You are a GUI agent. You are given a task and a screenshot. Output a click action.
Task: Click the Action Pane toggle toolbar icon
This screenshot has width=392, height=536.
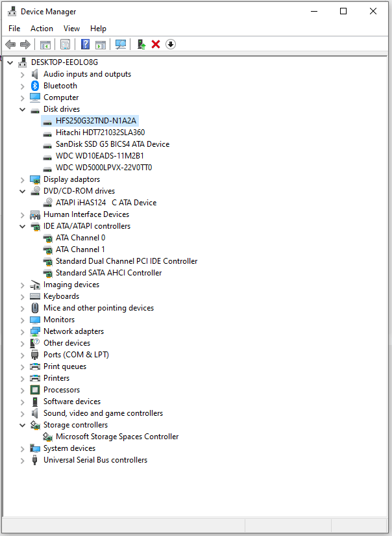coord(101,44)
